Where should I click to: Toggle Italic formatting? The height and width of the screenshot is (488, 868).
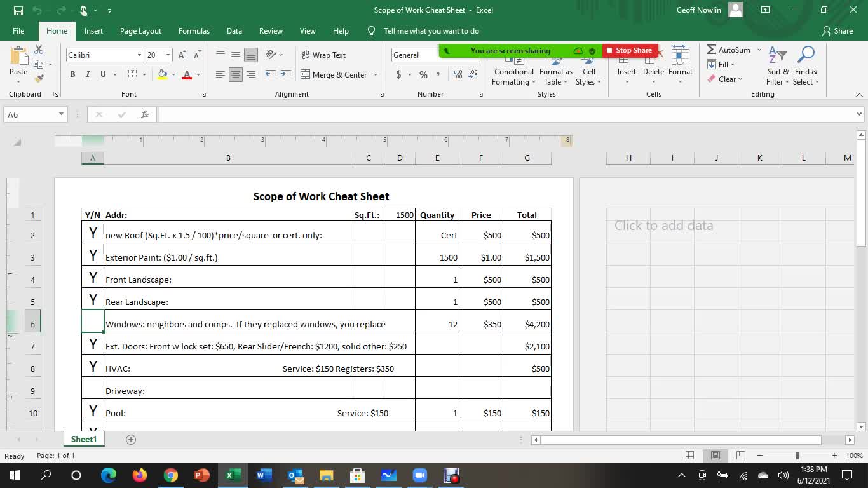pos(88,74)
